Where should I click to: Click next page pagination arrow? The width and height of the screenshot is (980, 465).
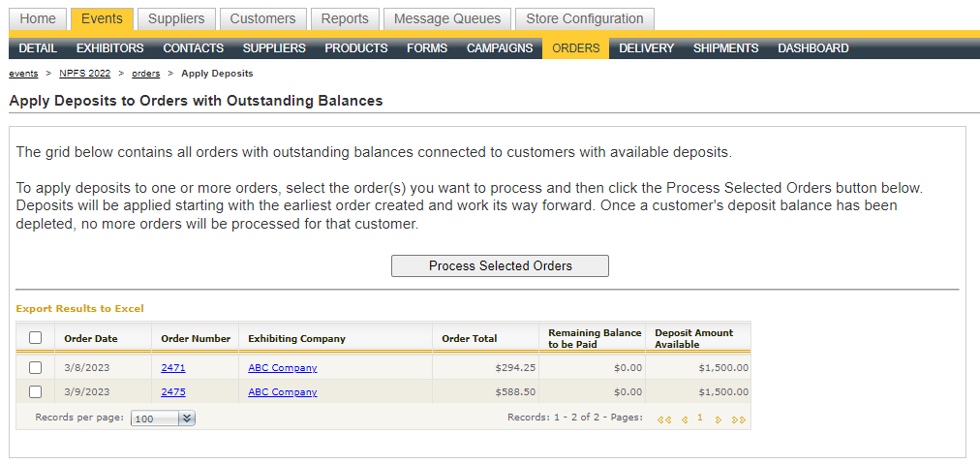point(718,418)
